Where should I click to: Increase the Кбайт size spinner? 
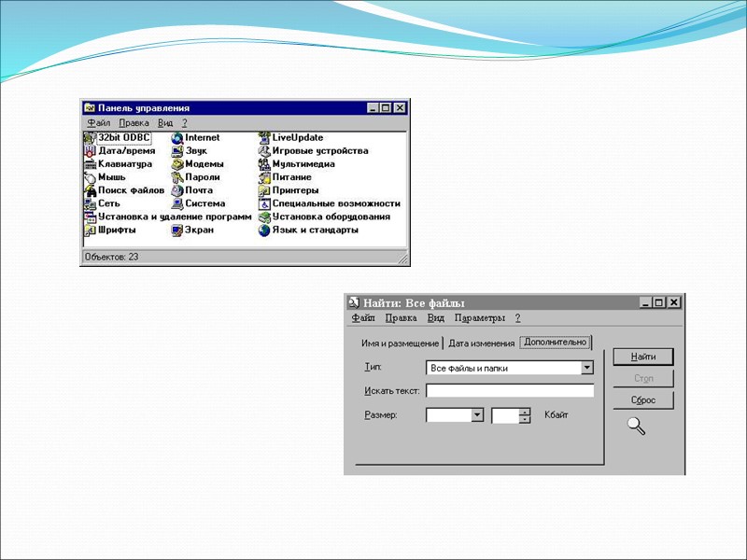click(525, 412)
